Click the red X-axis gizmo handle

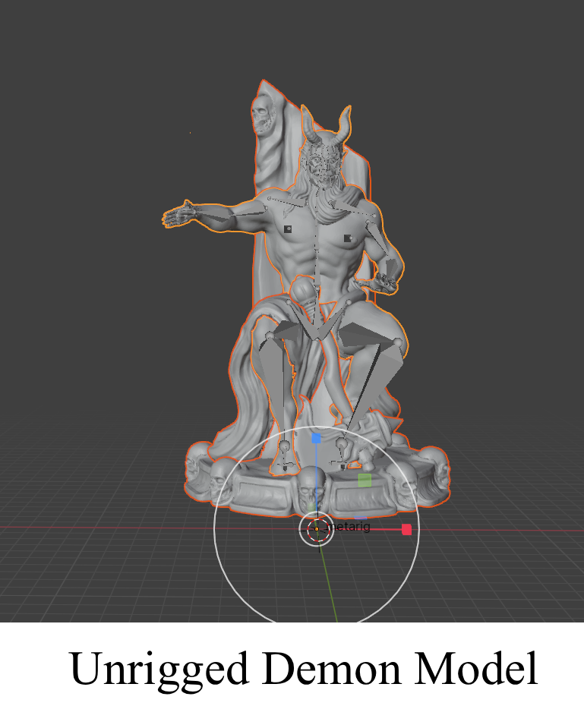point(406,529)
